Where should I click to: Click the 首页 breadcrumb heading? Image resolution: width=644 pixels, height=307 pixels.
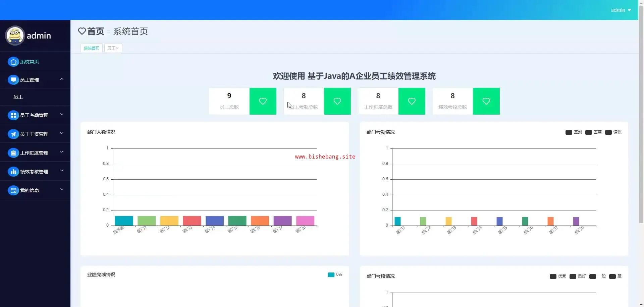tap(96, 31)
